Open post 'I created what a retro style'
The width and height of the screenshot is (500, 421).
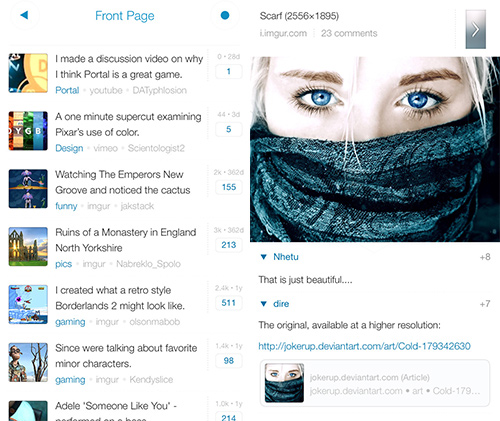point(120,298)
